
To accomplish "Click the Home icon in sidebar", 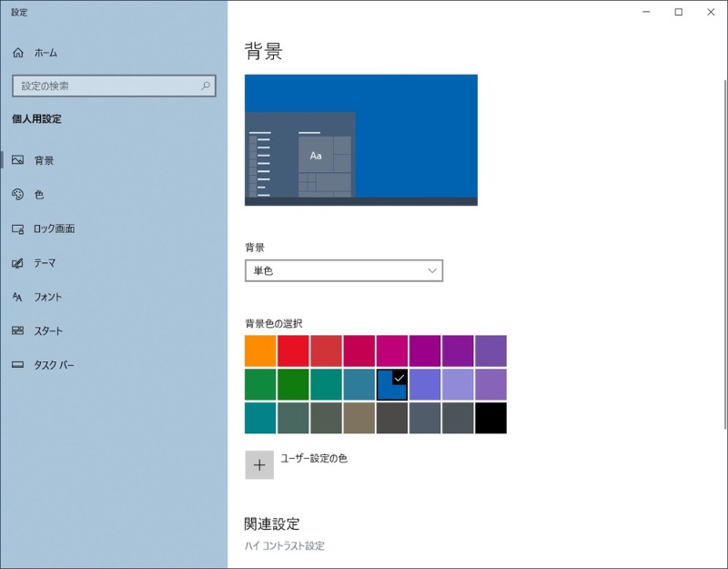I will pos(17,53).
